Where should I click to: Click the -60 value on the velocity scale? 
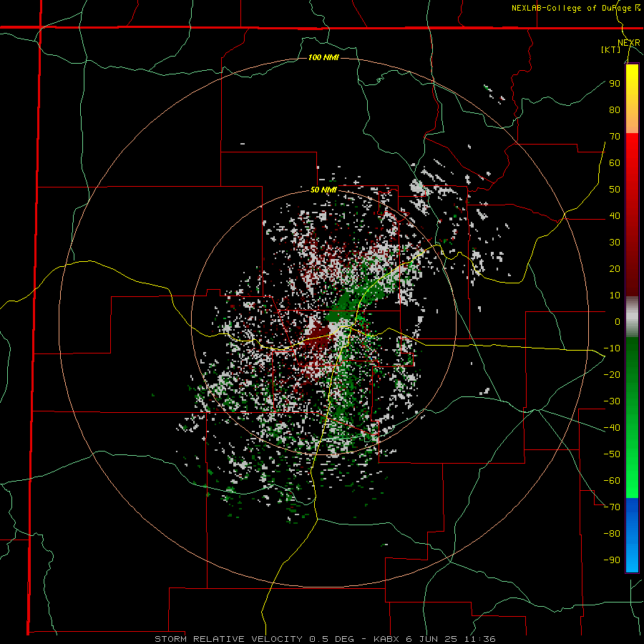[612, 481]
